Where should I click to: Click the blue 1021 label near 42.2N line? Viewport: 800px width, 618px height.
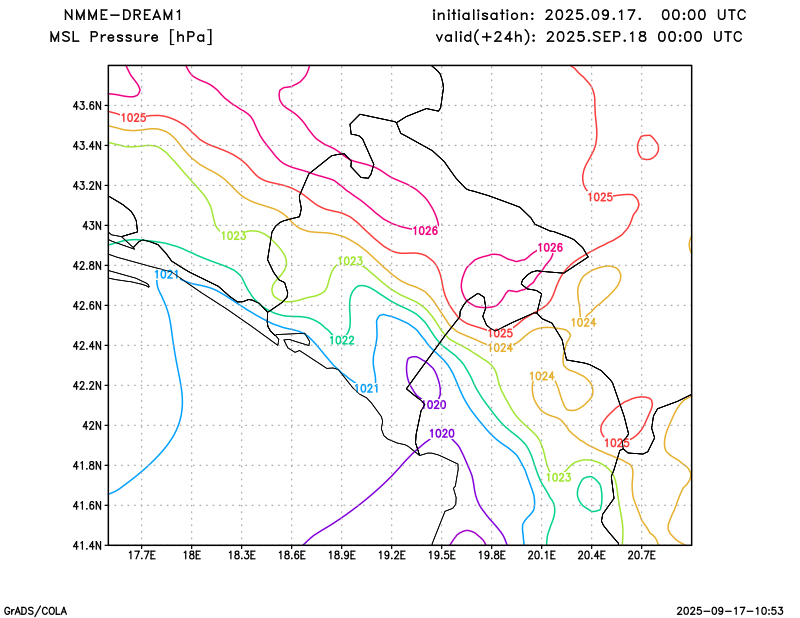coord(366,388)
